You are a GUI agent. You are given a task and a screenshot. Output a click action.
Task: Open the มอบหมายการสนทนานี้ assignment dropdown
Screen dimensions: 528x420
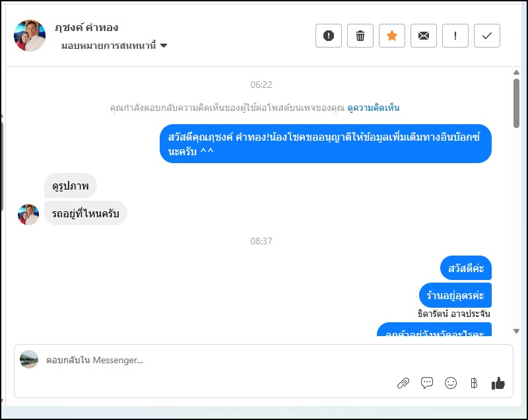pyautogui.click(x=114, y=46)
